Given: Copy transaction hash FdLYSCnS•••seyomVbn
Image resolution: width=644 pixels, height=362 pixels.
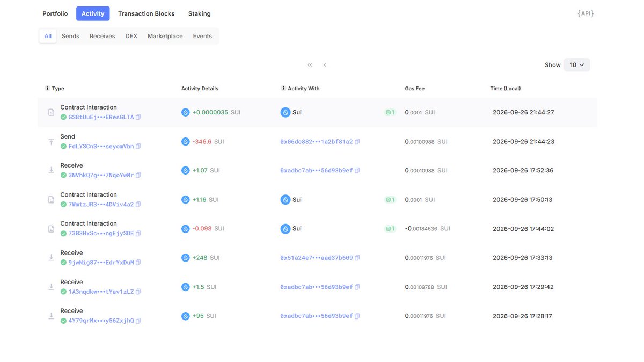Looking at the screenshot, I should click(x=138, y=146).
